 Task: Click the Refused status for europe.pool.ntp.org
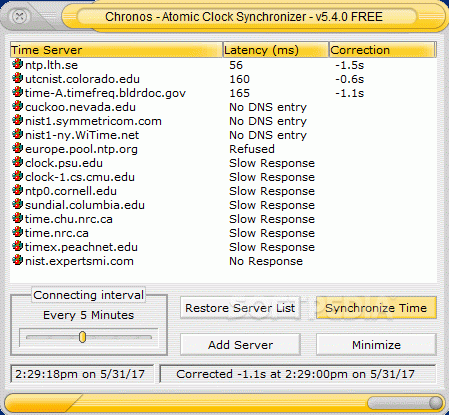click(252, 149)
